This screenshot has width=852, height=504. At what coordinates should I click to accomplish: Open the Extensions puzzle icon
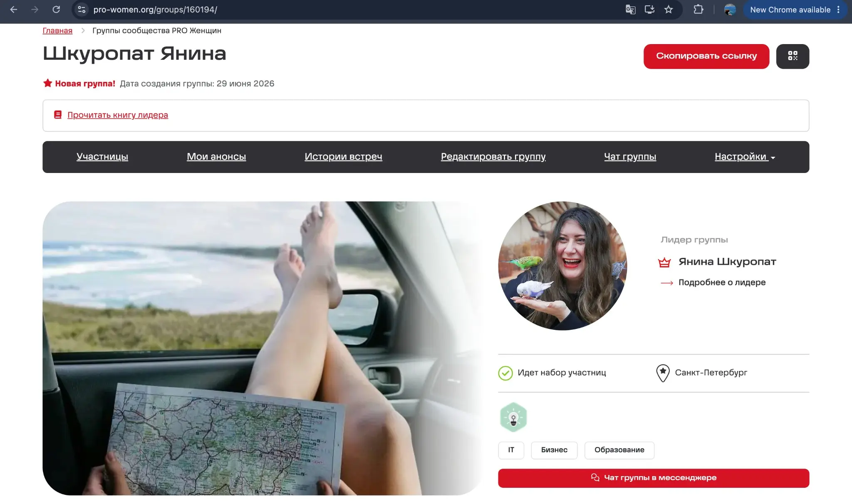point(698,10)
